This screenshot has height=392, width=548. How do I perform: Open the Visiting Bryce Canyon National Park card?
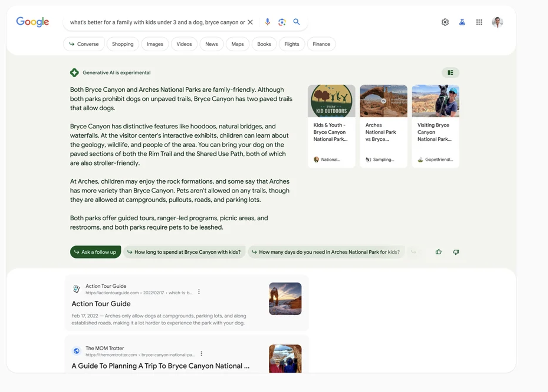tap(436, 126)
